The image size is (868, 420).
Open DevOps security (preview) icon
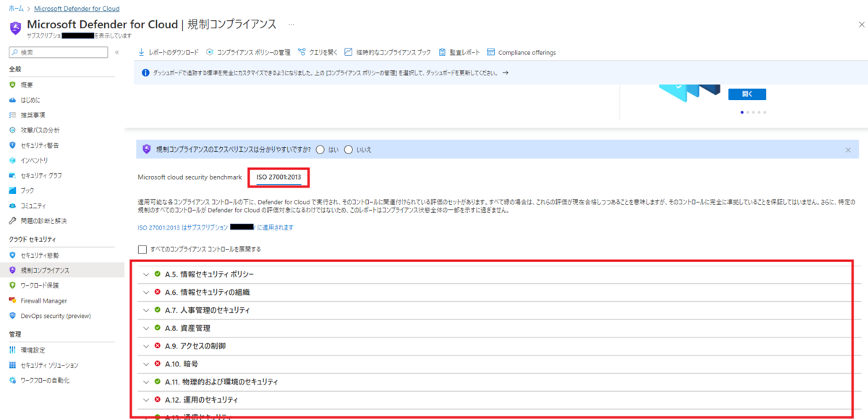[12, 316]
